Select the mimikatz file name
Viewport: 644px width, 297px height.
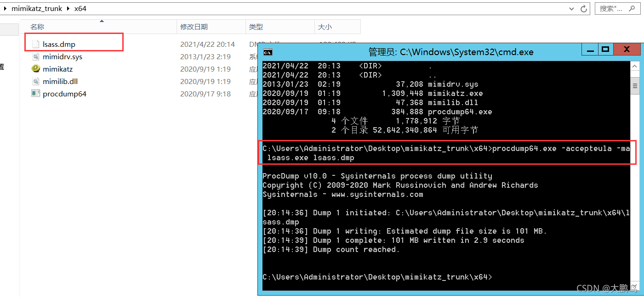coord(57,69)
